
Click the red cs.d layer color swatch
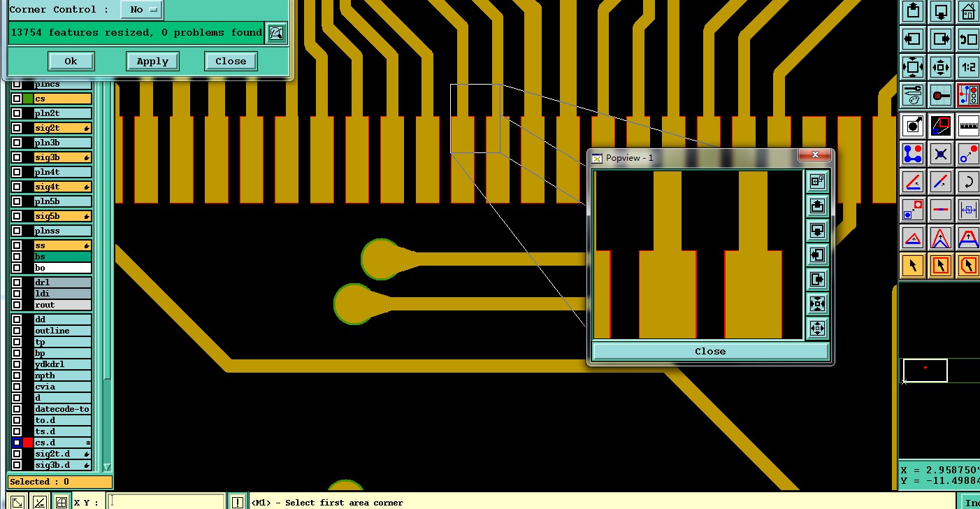(28, 443)
